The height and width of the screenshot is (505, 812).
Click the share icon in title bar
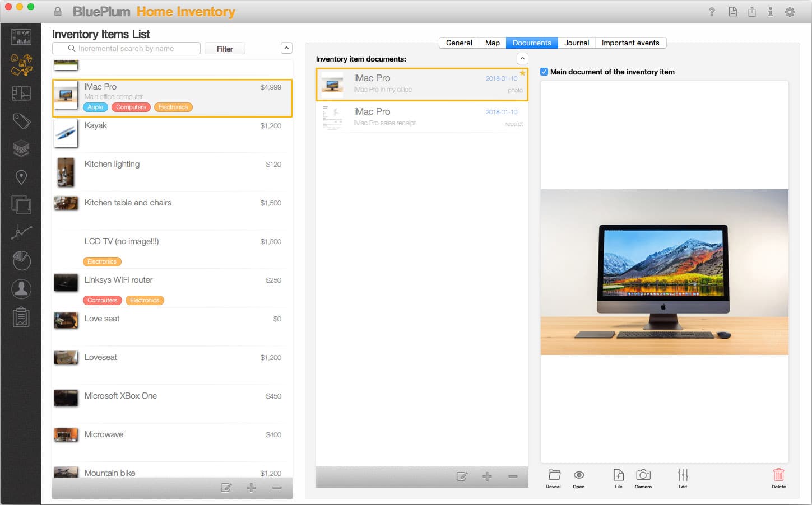click(752, 12)
